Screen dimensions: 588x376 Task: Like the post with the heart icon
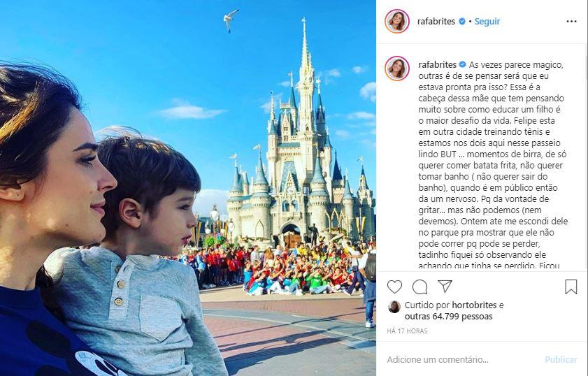(394, 287)
